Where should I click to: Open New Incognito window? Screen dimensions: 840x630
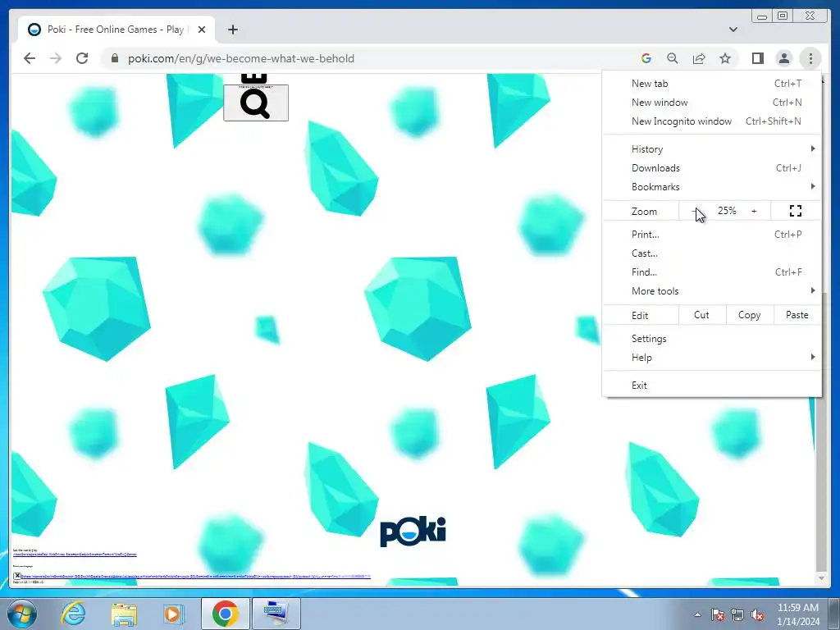(x=711, y=121)
